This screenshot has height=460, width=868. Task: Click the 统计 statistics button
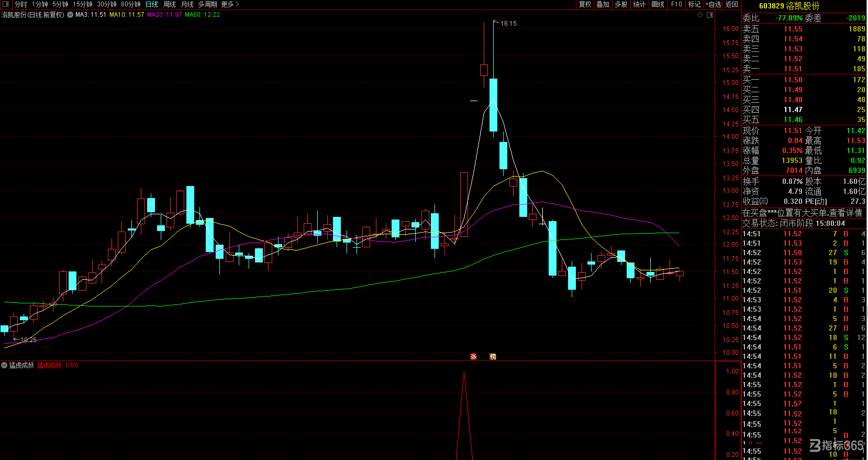(640, 4)
